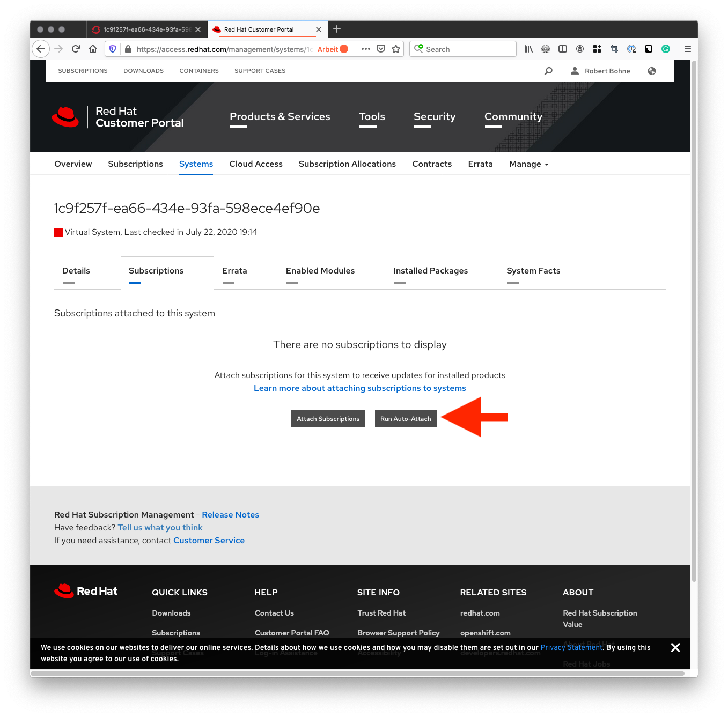The image size is (728, 717).
Task: Click the Red Hat Customer Portal logo
Action: tap(118, 117)
